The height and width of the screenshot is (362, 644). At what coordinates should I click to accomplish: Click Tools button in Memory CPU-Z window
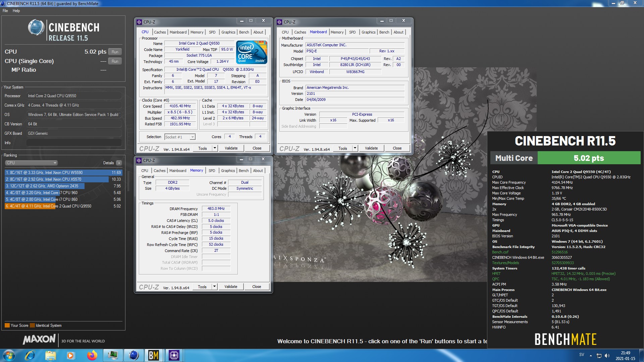[202, 287]
